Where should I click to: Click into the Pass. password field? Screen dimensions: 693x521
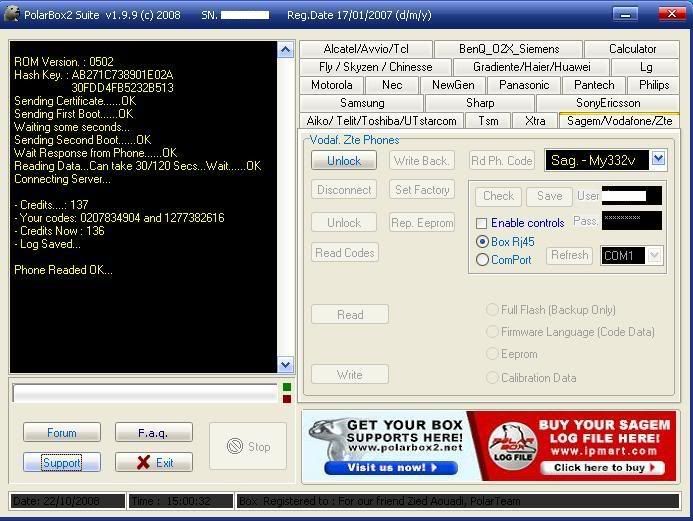pyautogui.click(x=632, y=220)
